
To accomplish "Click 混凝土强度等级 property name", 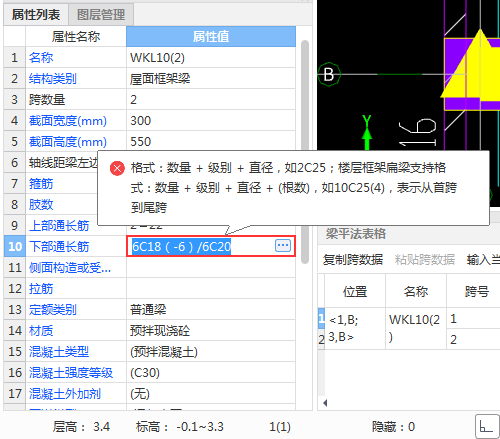I will (71, 373).
